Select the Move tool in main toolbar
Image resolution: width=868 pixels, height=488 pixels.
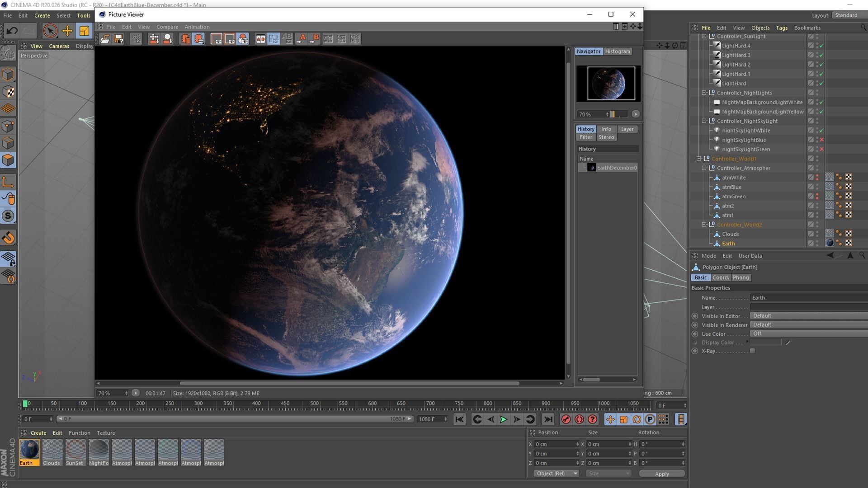point(67,31)
